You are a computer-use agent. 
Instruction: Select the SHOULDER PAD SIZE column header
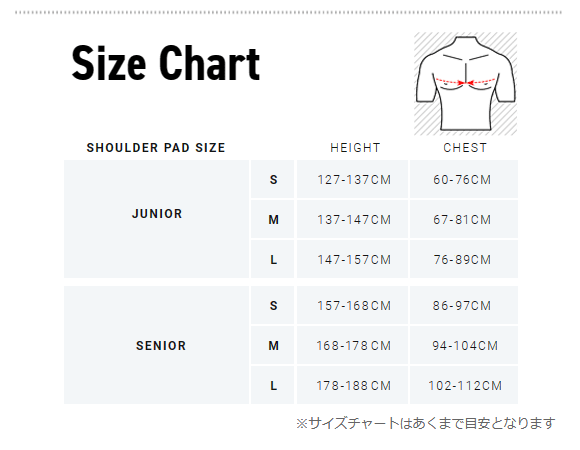click(x=156, y=148)
